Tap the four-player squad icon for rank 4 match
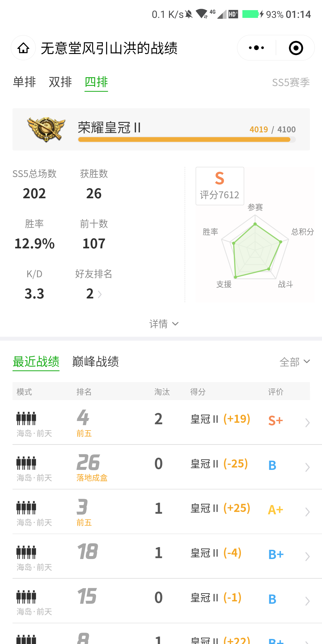 26,418
